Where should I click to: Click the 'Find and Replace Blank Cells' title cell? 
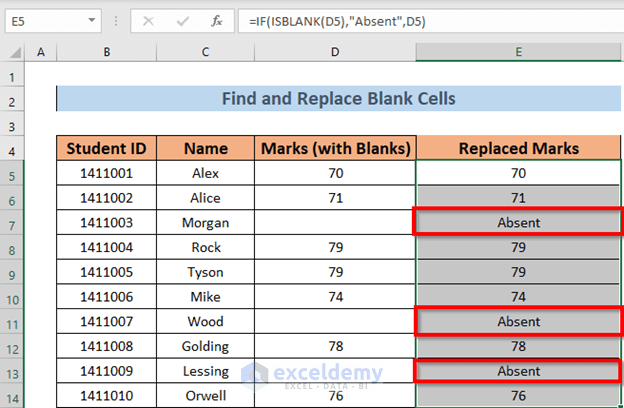tap(339, 99)
